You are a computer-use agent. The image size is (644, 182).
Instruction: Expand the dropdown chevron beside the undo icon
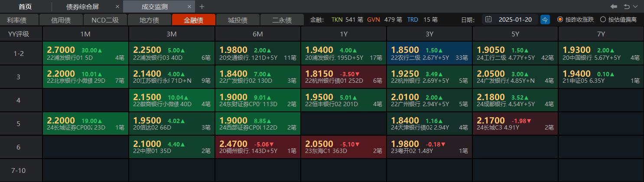[635, 6]
